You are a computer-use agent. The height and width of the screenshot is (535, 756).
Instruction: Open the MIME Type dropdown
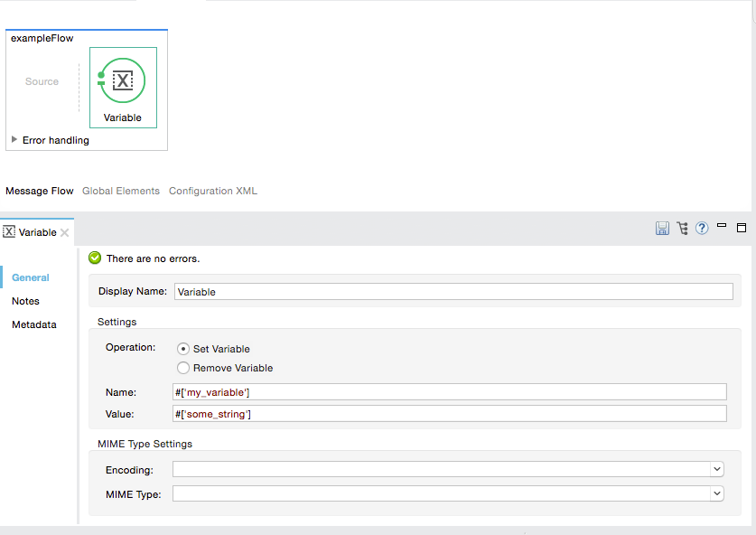point(716,493)
